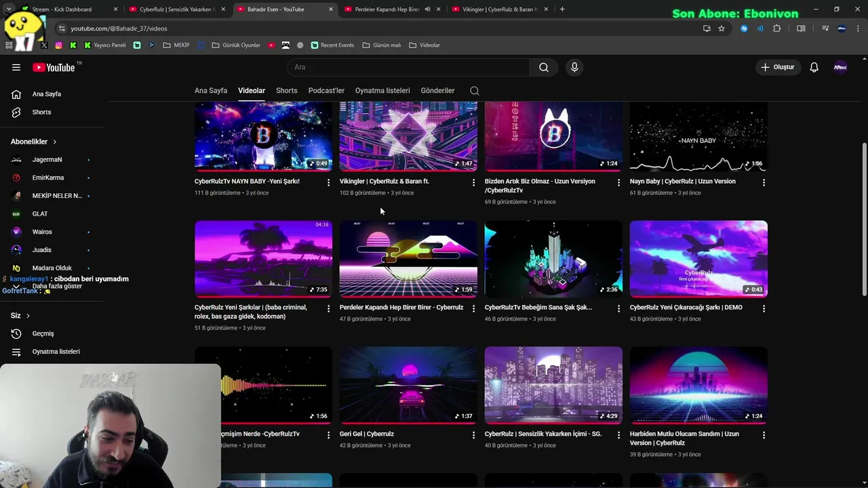Click the YouTube search input field
This screenshot has height=488, width=868.
click(409, 67)
